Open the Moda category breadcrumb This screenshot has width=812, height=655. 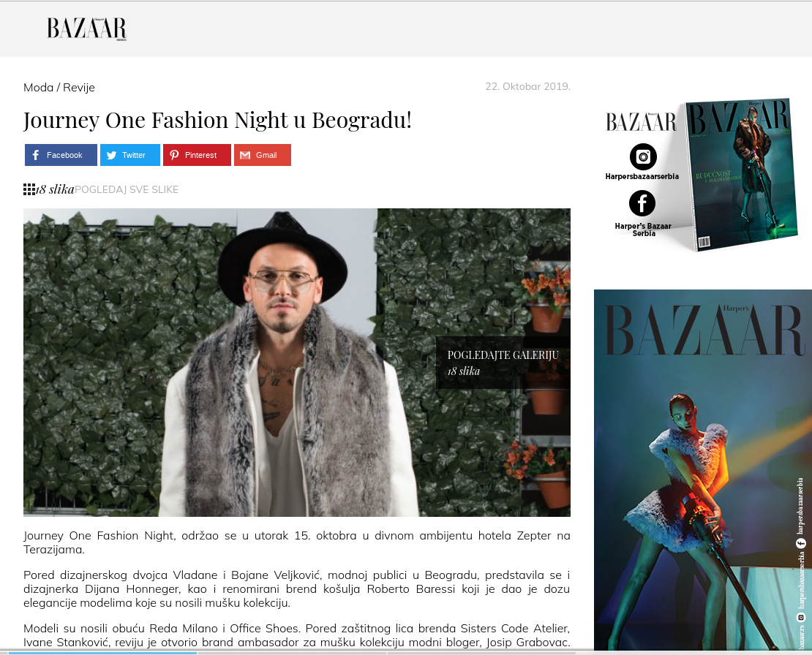coord(38,88)
